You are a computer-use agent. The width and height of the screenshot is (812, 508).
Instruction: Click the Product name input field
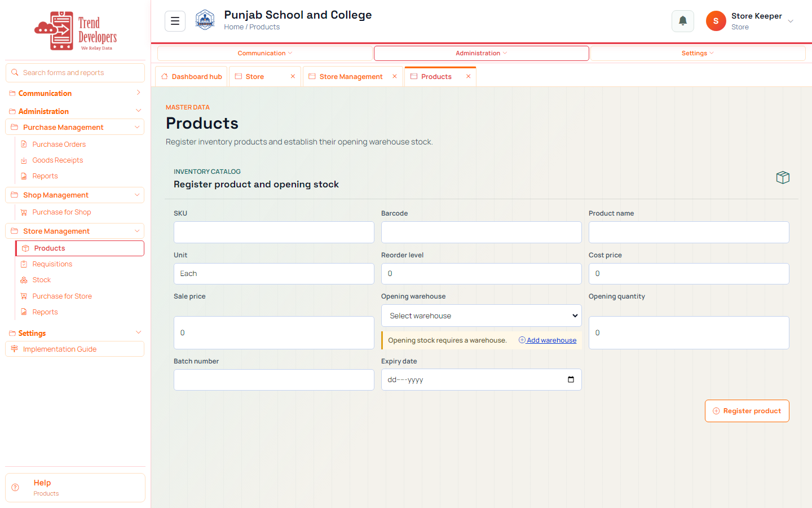tap(689, 232)
